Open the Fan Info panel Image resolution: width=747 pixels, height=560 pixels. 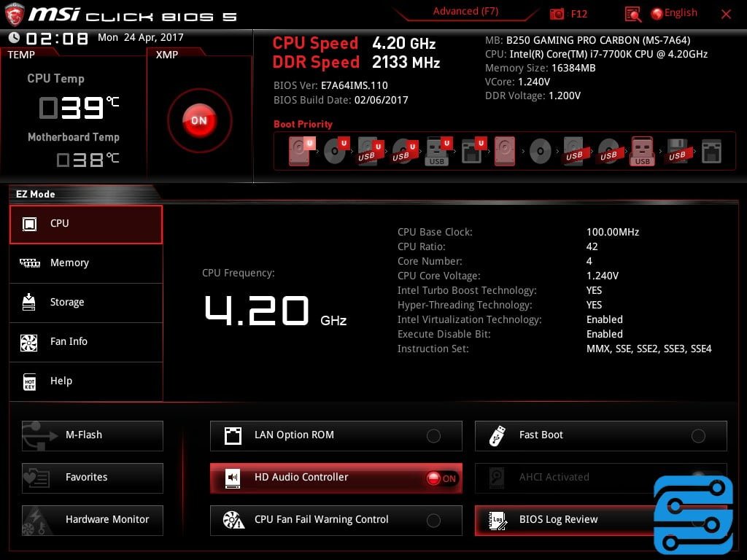(x=85, y=341)
